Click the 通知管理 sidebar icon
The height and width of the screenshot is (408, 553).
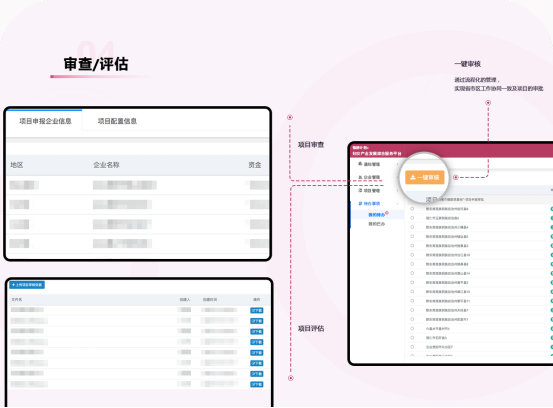point(360,164)
